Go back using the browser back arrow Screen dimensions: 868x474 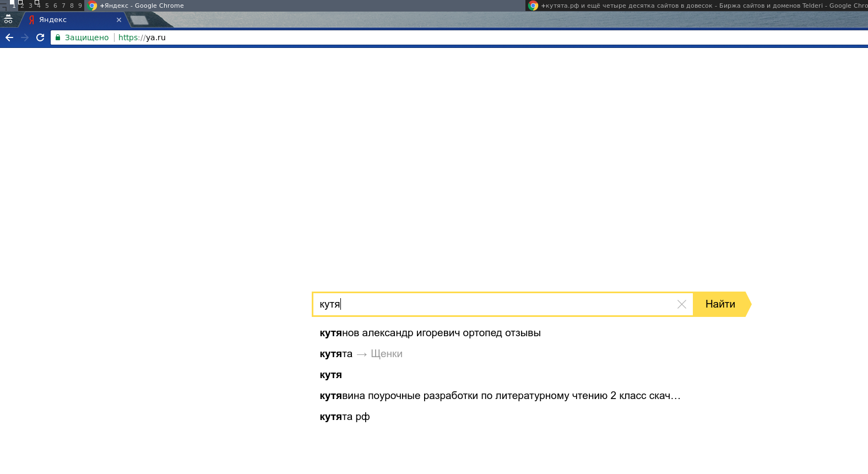9,37
